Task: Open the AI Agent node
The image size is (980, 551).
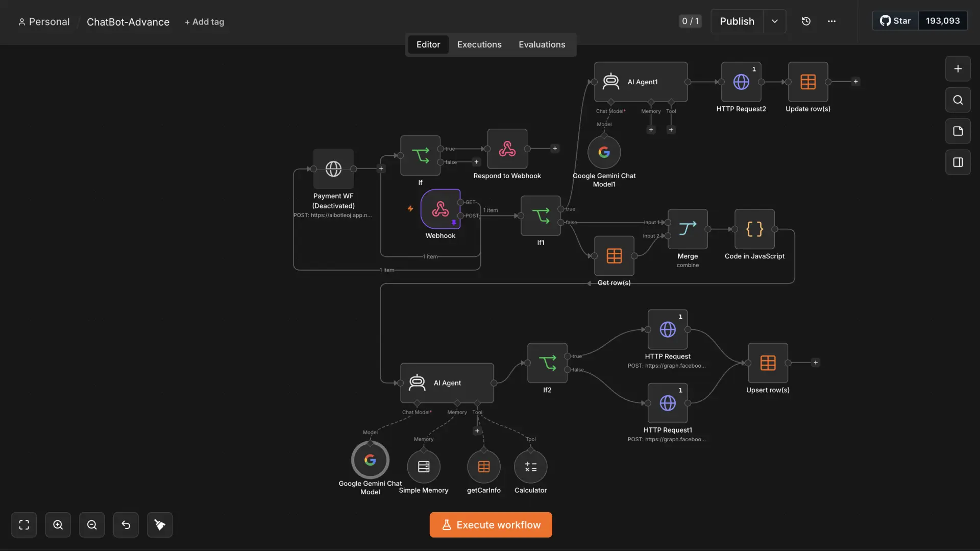Action: (x=447, y=383)
